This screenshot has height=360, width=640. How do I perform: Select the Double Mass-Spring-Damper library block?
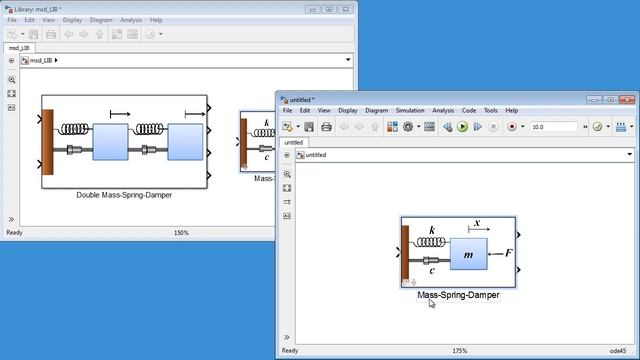[124, 142]
